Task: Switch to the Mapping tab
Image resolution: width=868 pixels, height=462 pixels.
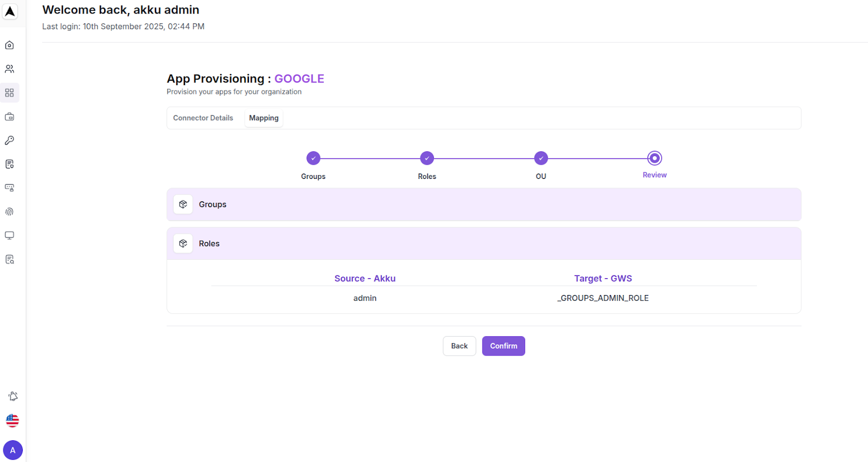Action: tap(264, 118)
